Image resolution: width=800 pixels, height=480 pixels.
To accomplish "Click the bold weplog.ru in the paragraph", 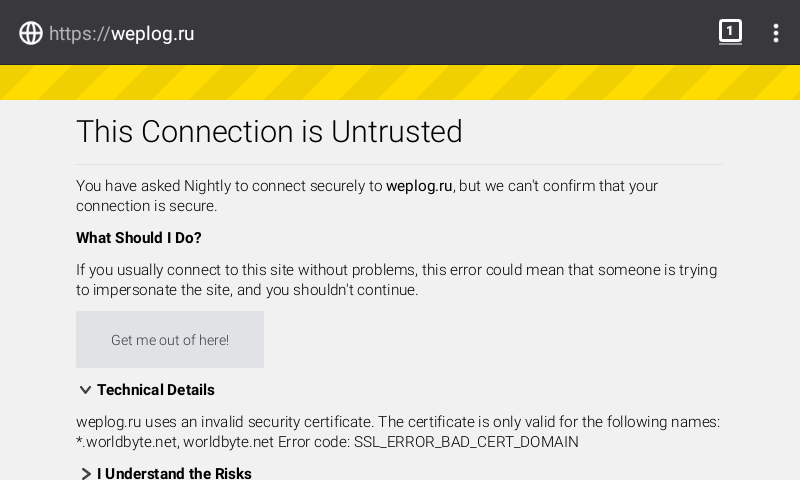I will [x=419, y=186].
